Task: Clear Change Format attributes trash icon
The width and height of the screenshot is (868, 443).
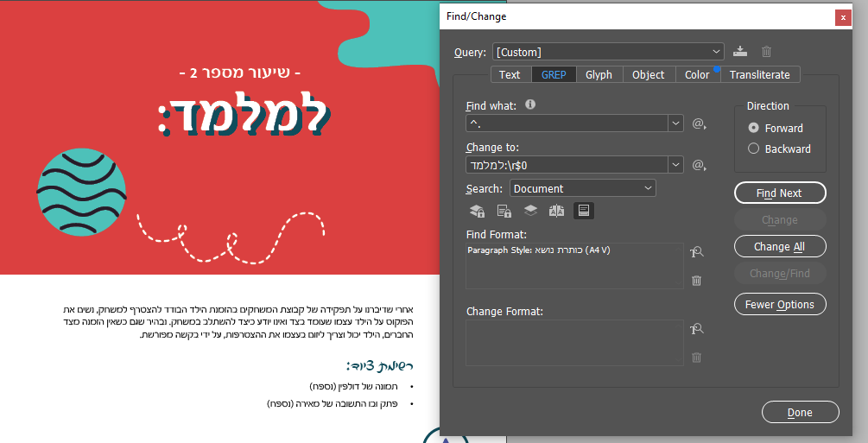Action: [696, 358]
